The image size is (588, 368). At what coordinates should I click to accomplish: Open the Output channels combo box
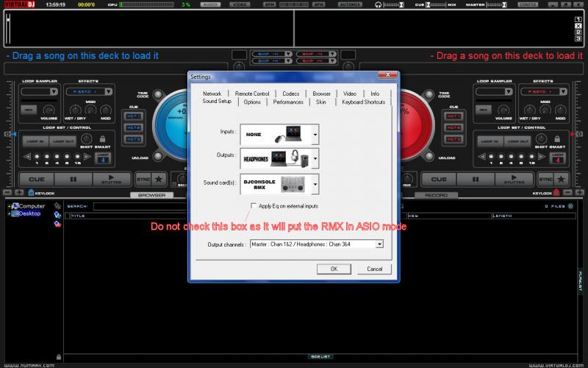tap(317, 244)
